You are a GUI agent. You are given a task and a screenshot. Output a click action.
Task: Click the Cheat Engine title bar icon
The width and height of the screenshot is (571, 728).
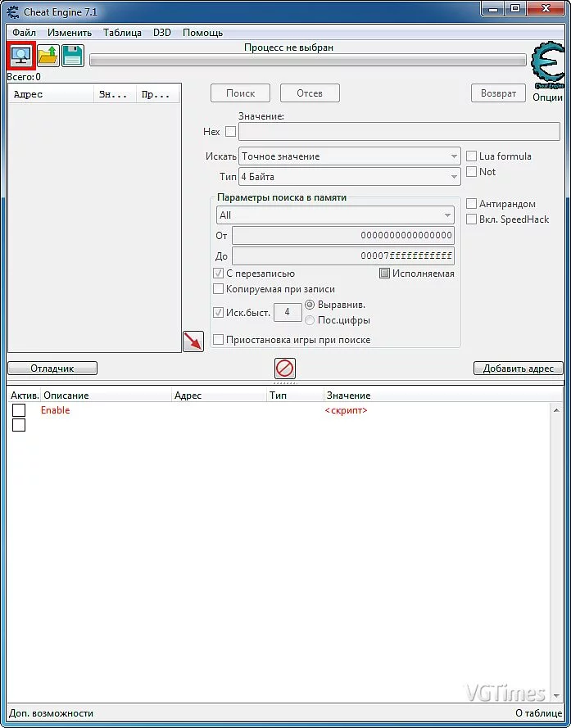pyautogui.click(x=12, y=12)
